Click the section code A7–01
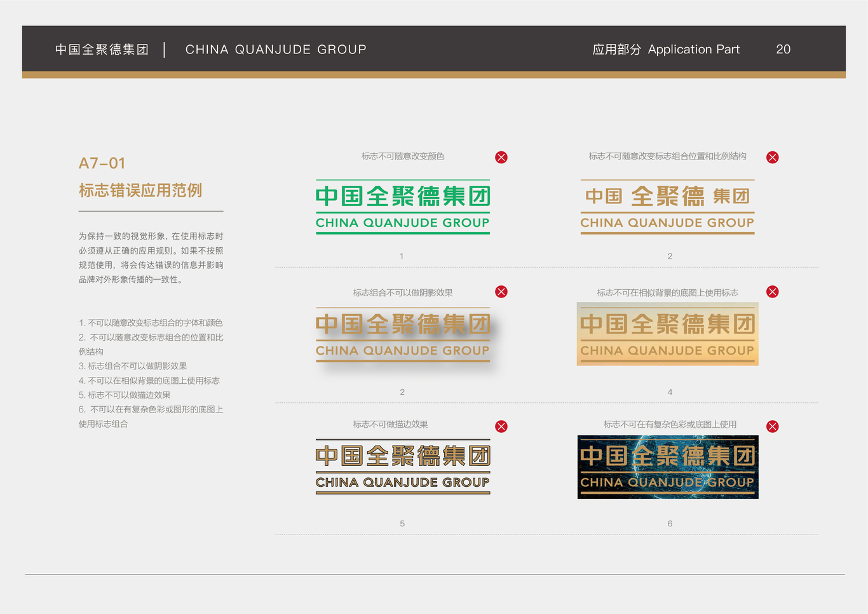The height and width of the screenshot is (614, 868). [x=102, y=163]
